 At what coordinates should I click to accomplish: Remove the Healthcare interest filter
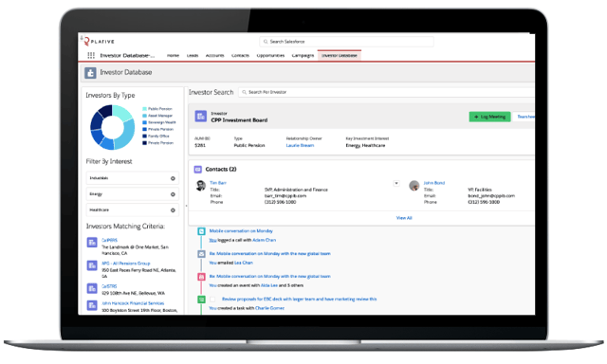[x=173, y=210]
